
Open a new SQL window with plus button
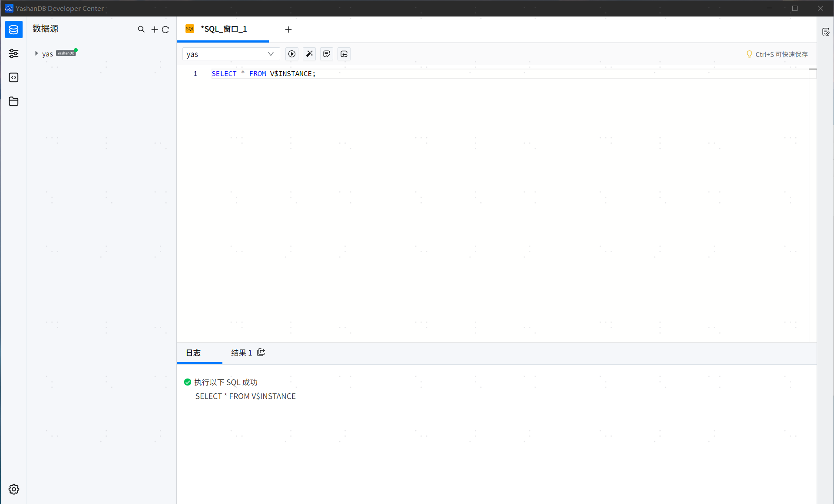pos(288,30)
